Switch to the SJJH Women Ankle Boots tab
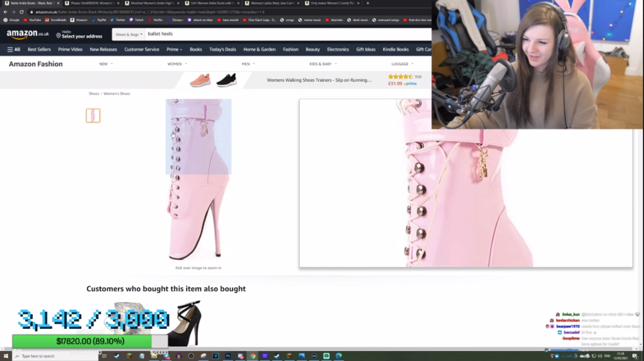 pos(212,3)
